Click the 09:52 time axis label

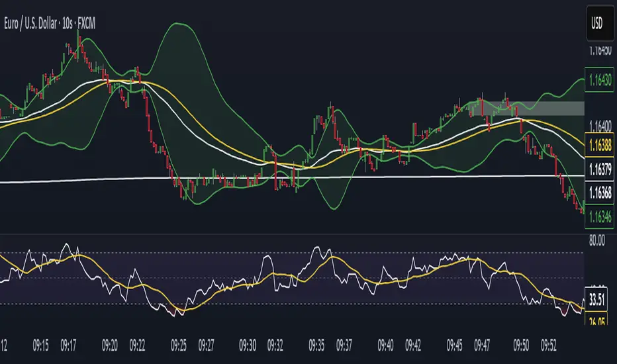pyautogui.click(x=551, y=345)
